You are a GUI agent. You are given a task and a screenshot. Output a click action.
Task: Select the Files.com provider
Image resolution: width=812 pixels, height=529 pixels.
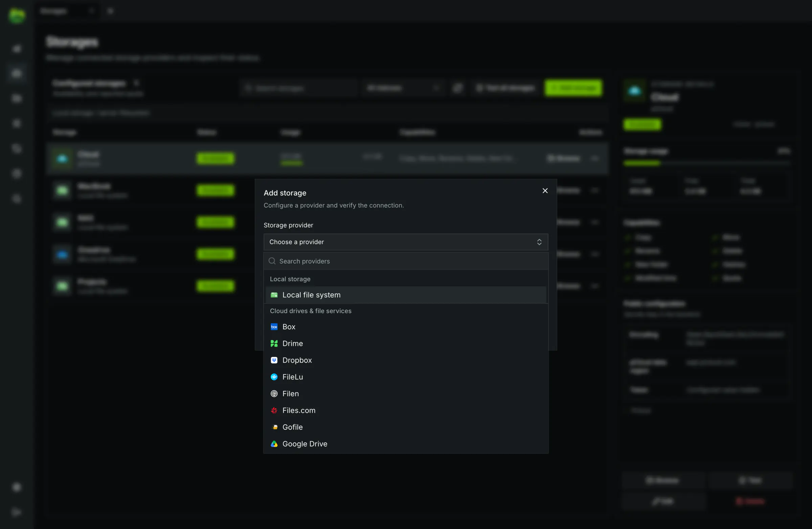(x=406, y=410)
